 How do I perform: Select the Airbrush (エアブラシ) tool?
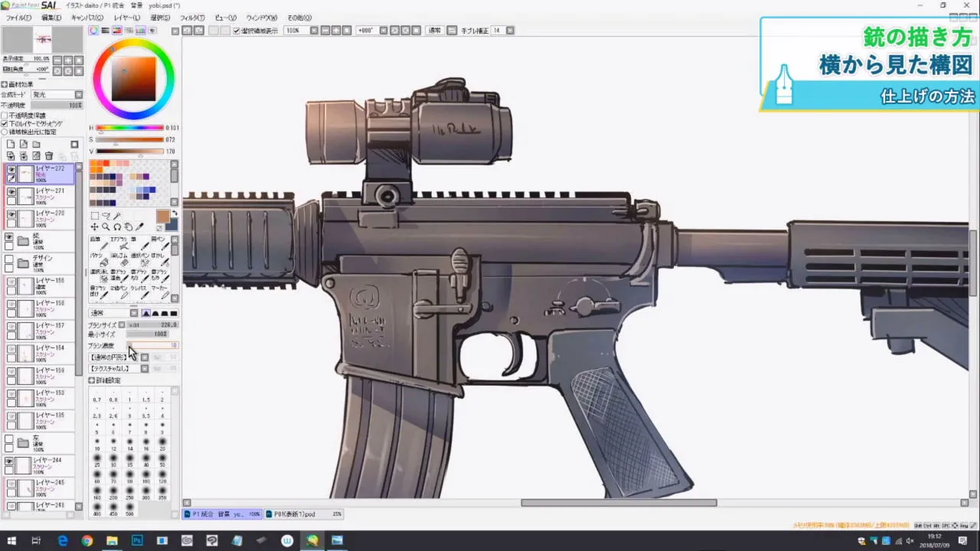tap(120, 243)
